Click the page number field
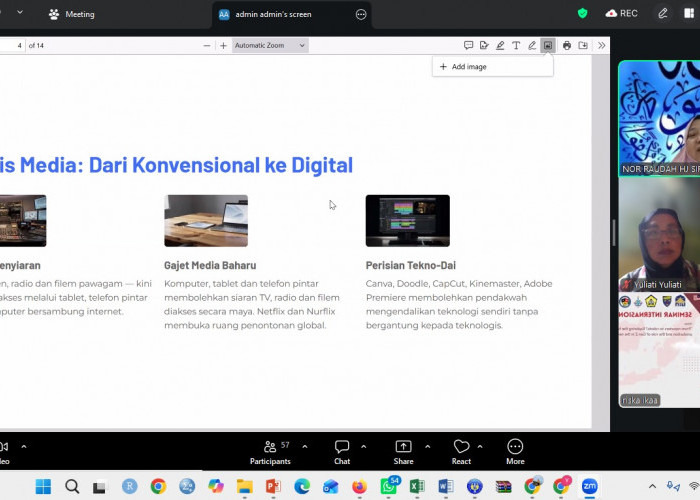Viewport: 700px width, 500px height. (12, 46)
